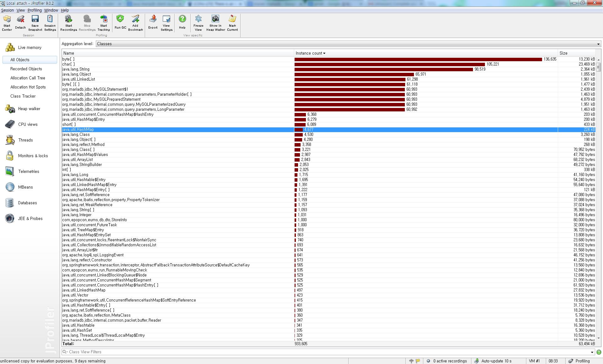Image resolution: width=603 pixels, height=364 pixels.
Task: Open the Aggregation level dropdown
Action: click(x=348, y=44)
